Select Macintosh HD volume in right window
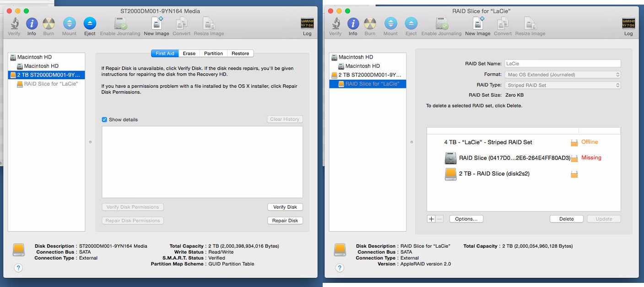Viewport: 644px width, 287px height. [368, 66]
